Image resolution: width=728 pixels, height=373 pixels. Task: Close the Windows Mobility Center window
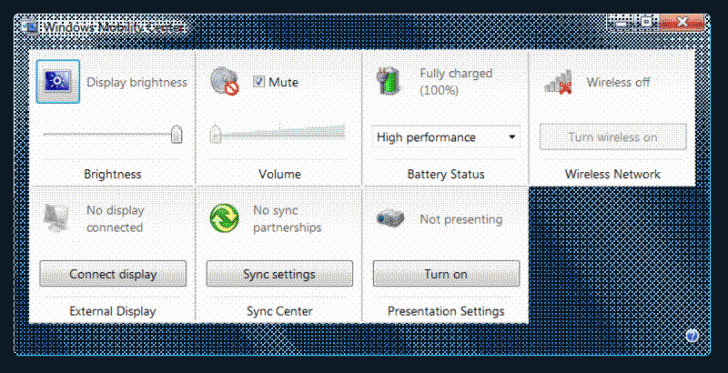(682, 22)
